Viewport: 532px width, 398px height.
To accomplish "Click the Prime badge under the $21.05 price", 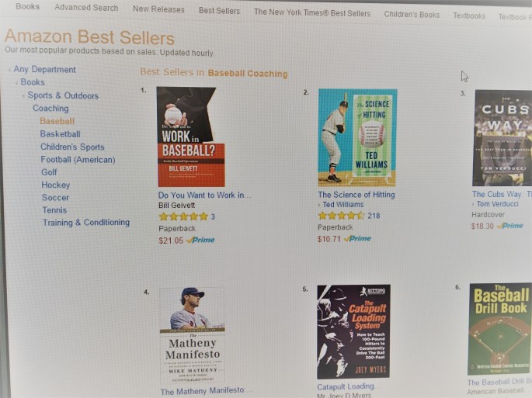I will coord(202,241).
